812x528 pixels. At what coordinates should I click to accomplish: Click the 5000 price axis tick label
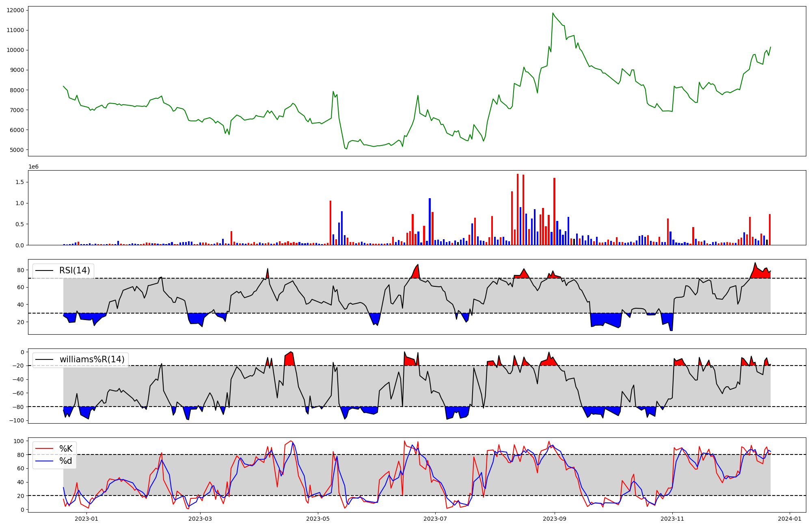[17, 150]
